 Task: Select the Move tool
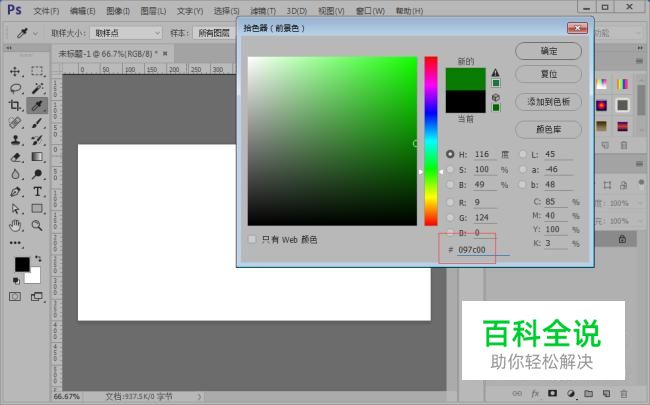pyautogui.click(x=15, y=71)
